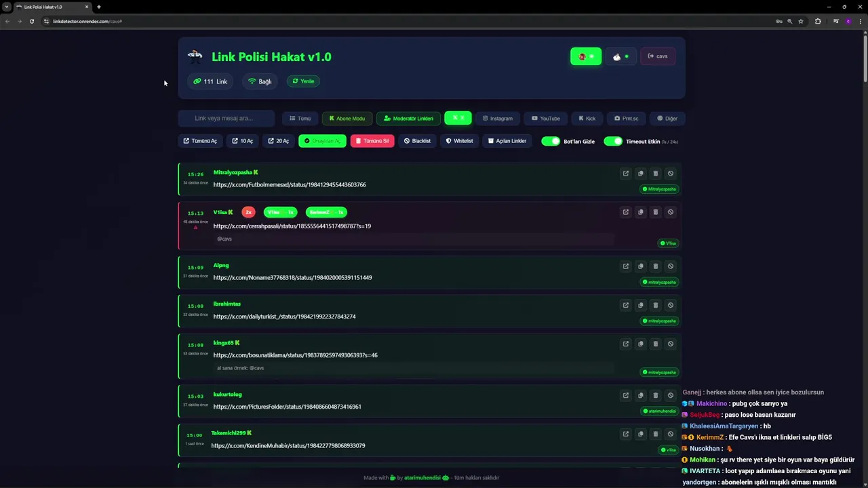
Task: Toggle the Bot'ları Gizle switch
Action: coord(551,141)
